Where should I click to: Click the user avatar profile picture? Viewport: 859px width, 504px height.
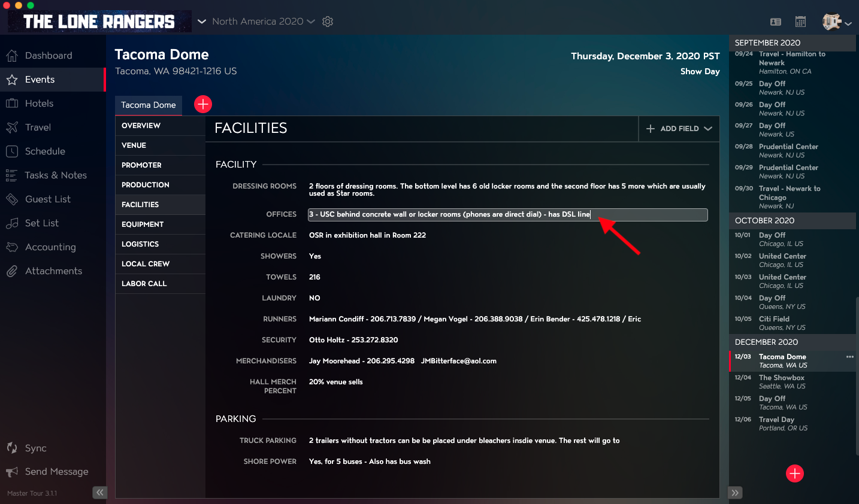(x=831, y=22)
